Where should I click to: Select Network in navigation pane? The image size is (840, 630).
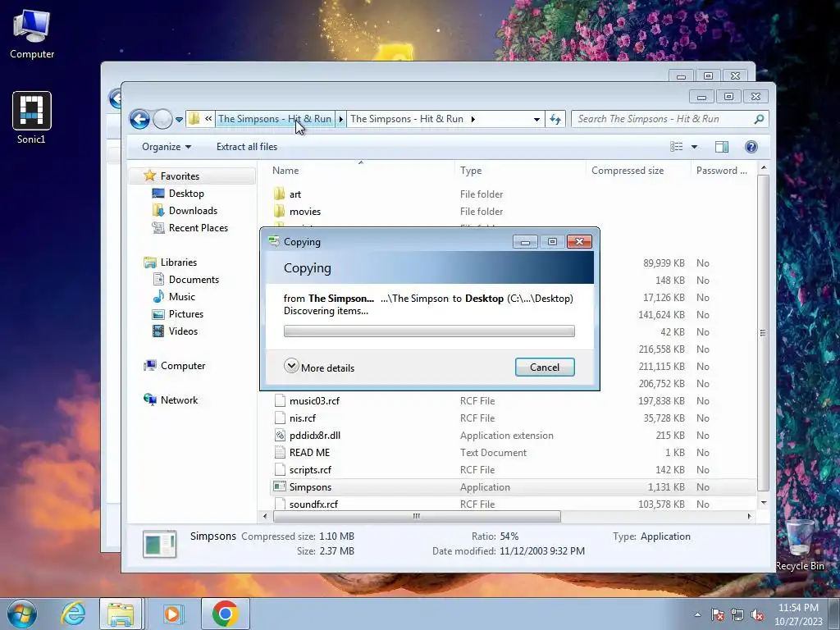(179, 400)
